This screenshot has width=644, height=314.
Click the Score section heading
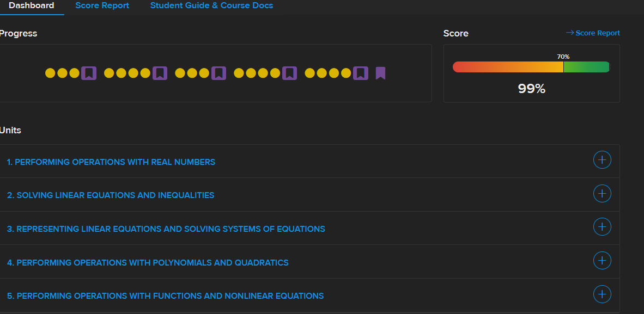[x=456, y=34]
